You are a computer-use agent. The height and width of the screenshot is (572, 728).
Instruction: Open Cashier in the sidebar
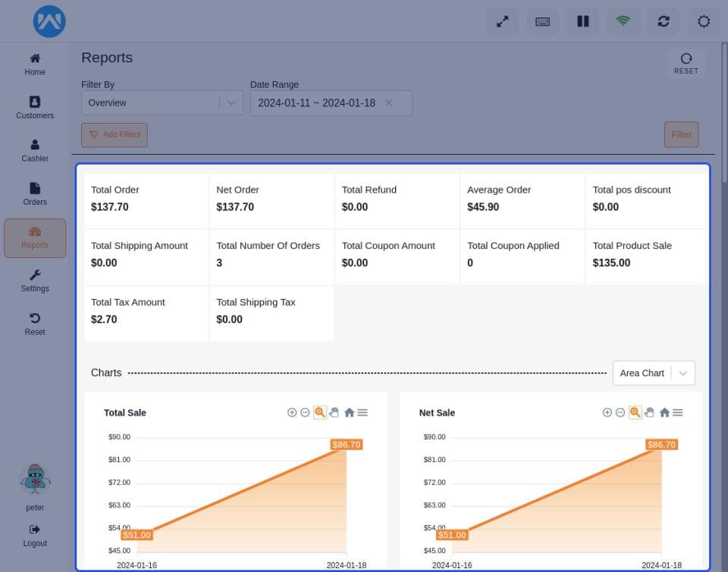35,151
